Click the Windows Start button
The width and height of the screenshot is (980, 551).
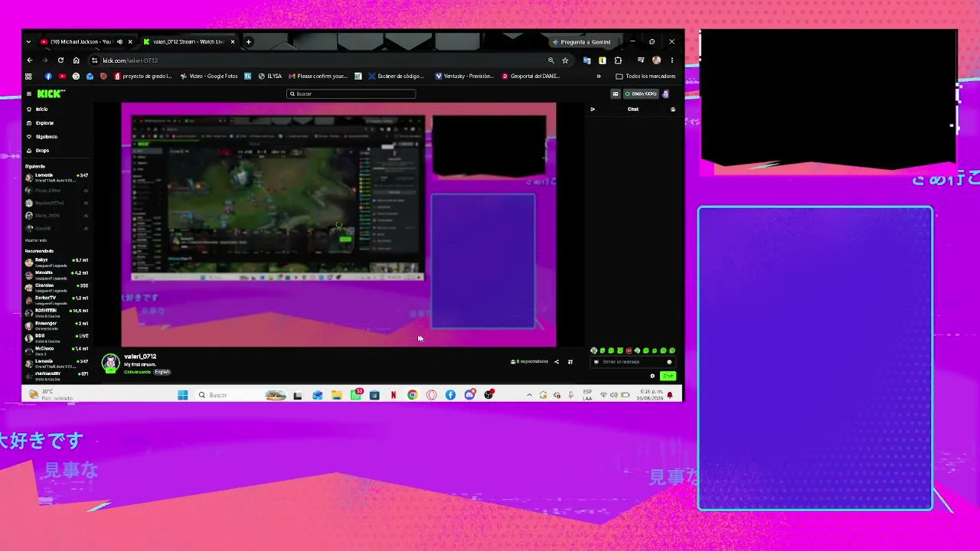click(182, 395)
